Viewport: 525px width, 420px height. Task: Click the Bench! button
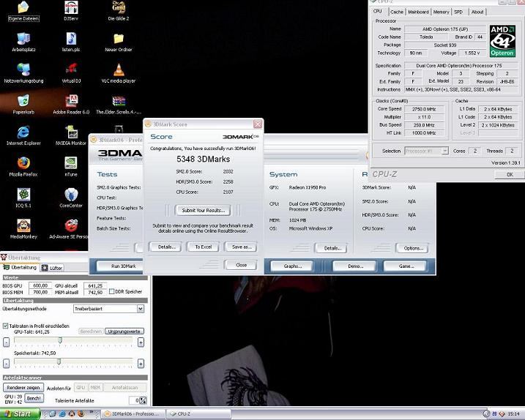34,398
